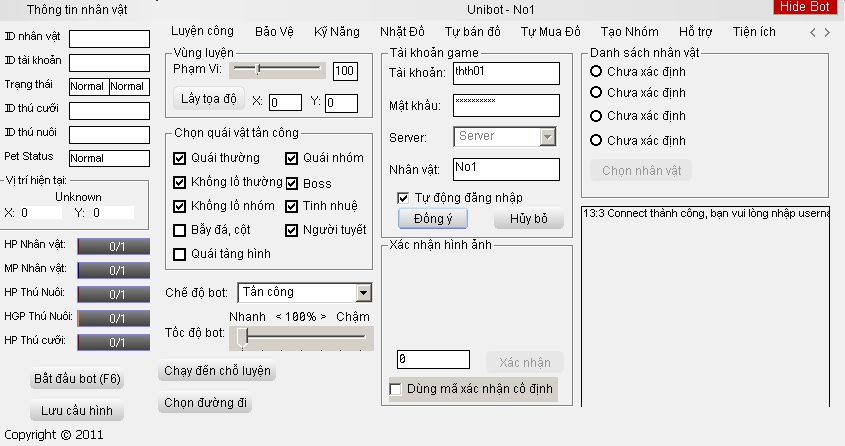The height and width of the screenshot is (446, 845).
Task: Select fourth Chưa xác định radio option
Action: pos(595,141)
